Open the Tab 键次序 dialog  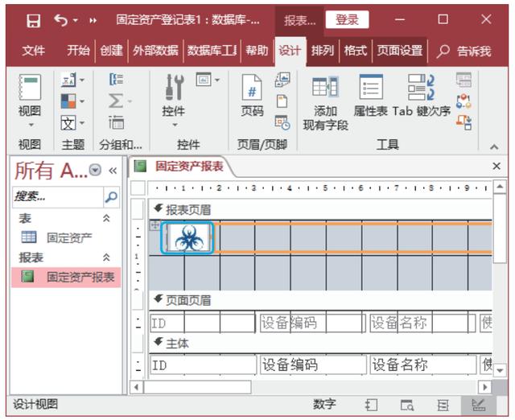[422, 95]
